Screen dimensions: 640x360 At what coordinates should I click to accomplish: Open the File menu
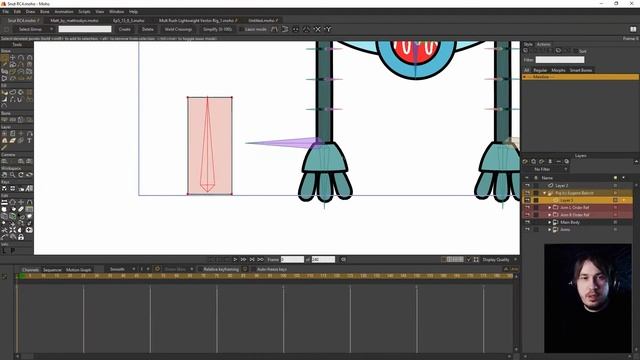5,12
